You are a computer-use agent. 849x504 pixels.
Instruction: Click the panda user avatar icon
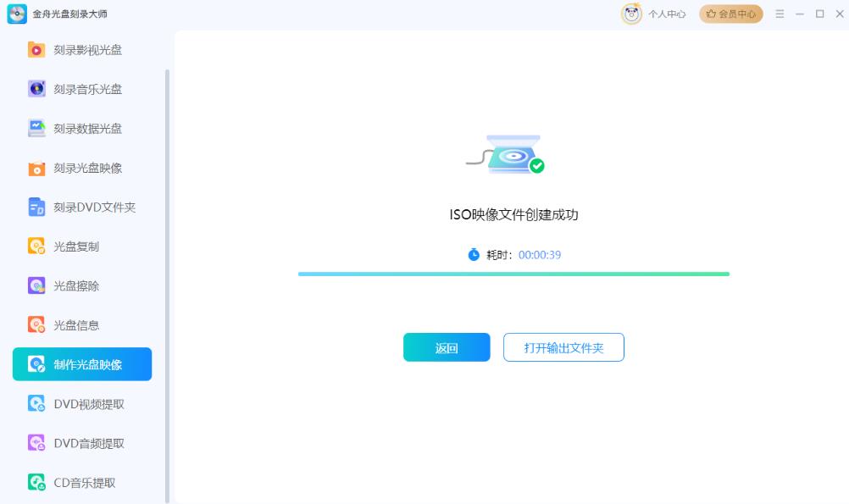pyautogui.click(x=631, y=14)
